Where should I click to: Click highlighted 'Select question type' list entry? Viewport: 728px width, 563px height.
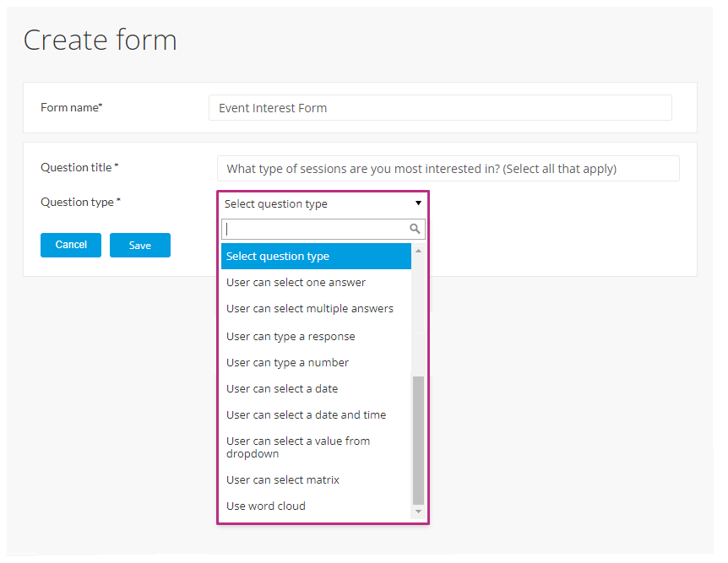pyautogui.click(x=316, y=257)
